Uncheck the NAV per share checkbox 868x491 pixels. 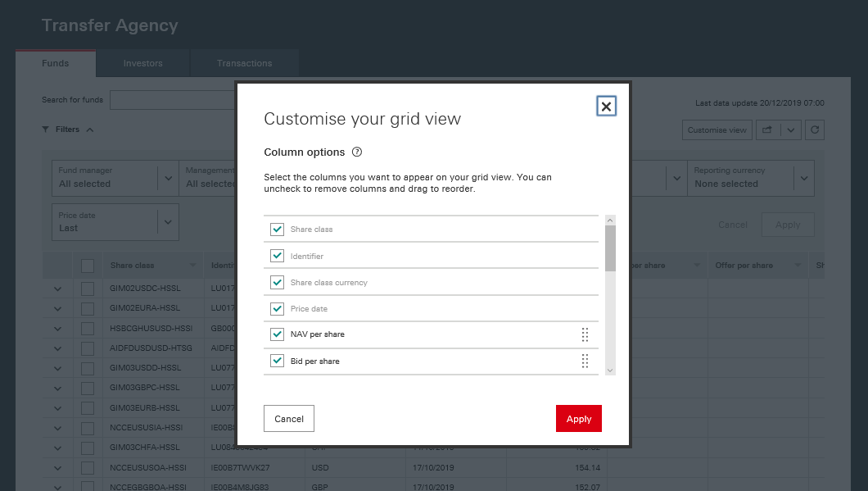tap(277, 334)
